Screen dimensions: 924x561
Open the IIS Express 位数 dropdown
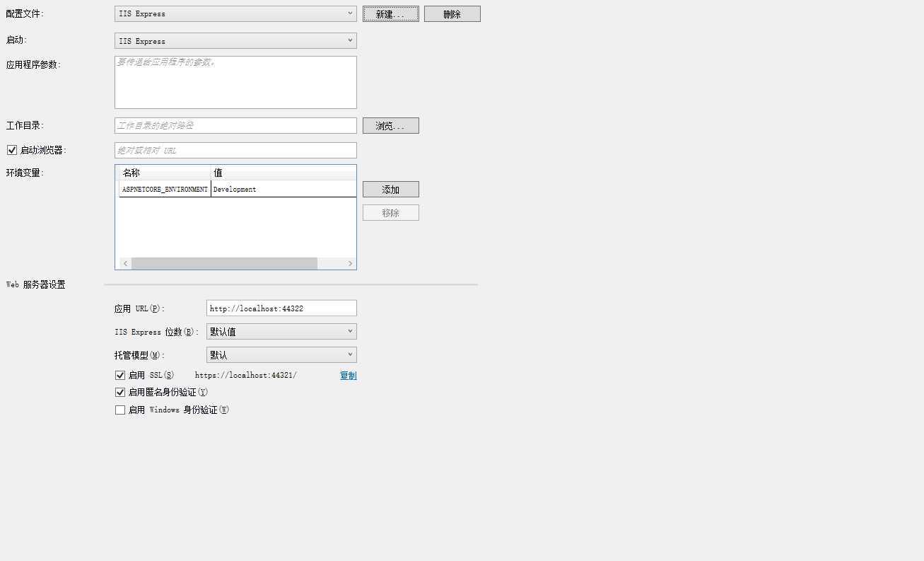click(x=281, y=332)
